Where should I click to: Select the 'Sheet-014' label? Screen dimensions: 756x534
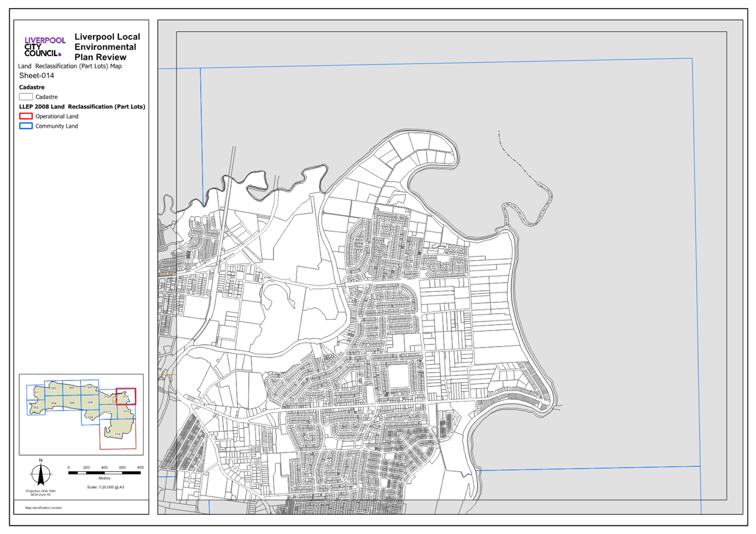click(x=37, y=76)
